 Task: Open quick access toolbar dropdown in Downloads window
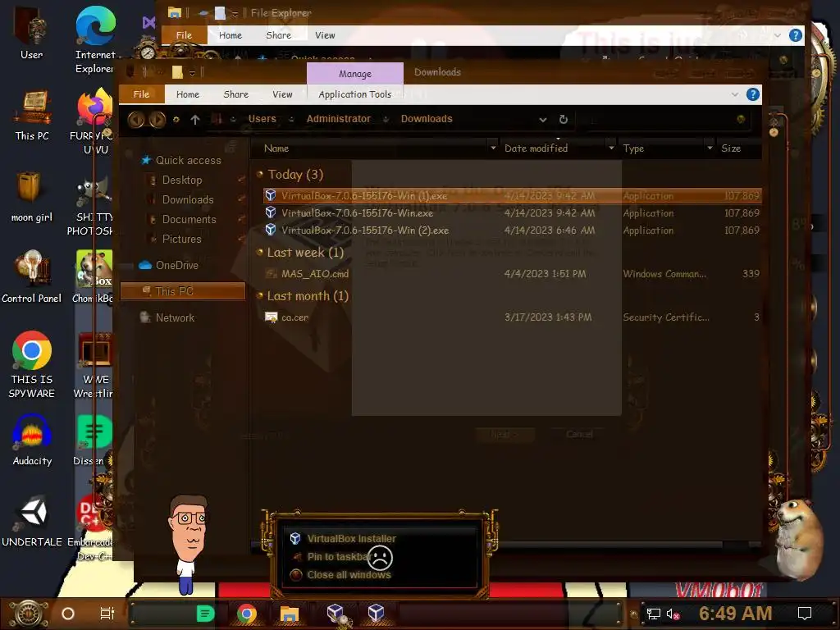[x=192, y=73]
